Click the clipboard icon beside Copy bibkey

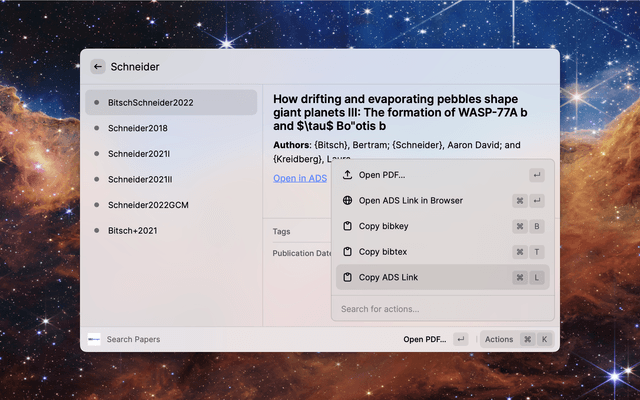347,226
